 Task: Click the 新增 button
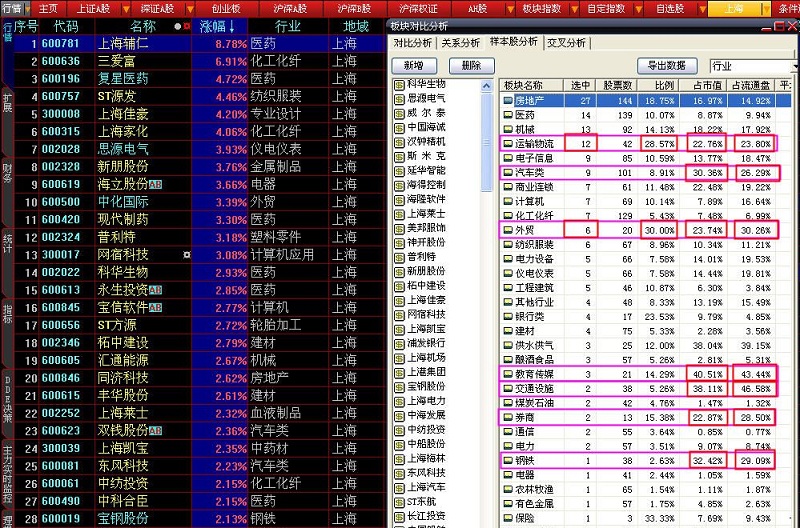point(414,66)
